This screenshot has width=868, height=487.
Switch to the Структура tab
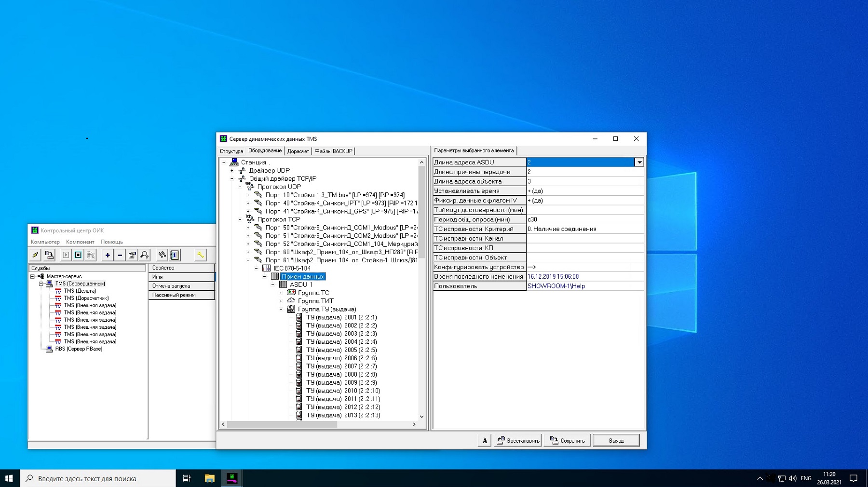(x=231, y=151)
